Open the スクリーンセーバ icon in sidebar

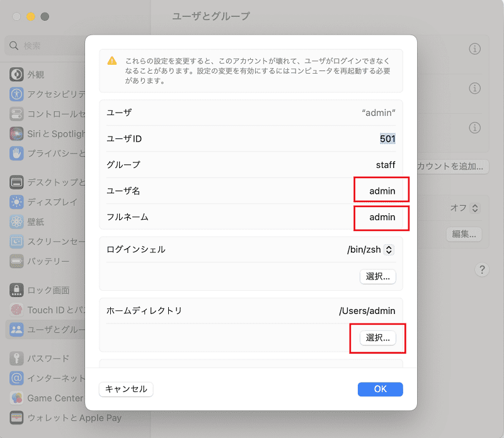pyautogui.click(x=16, y=242)
